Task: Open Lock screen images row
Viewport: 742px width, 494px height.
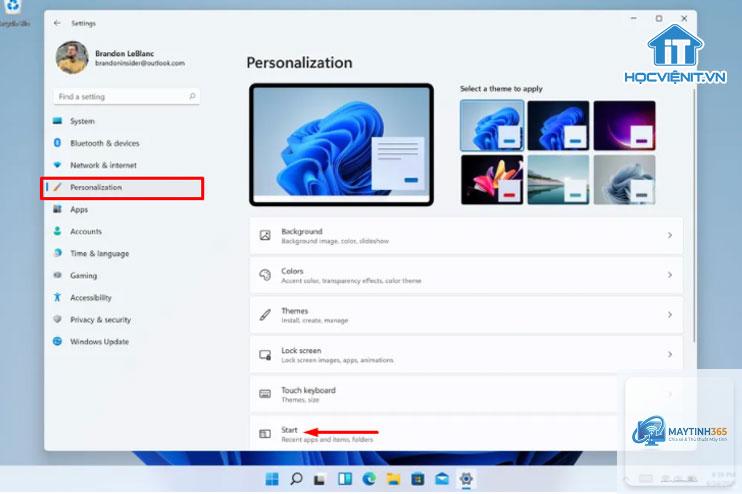Action: [466, 354]
